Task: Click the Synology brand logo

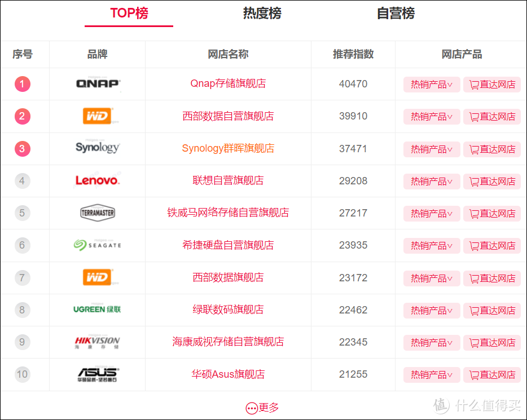Action: (98, 148)
